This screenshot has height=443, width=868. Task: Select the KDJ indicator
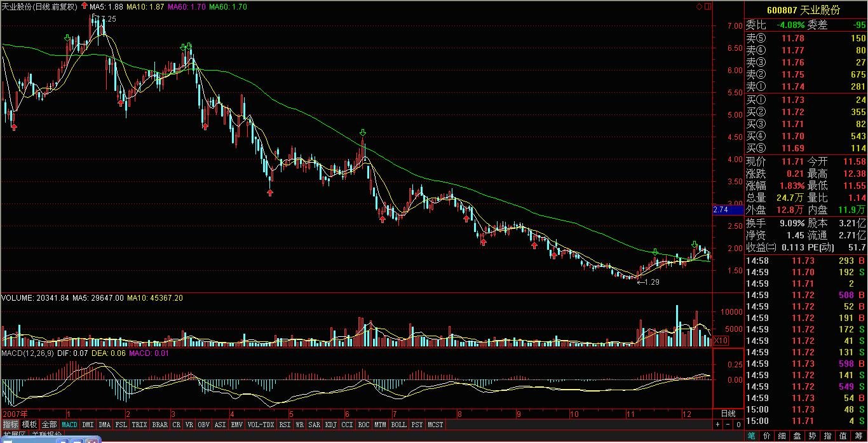click(x=330, y=425)
